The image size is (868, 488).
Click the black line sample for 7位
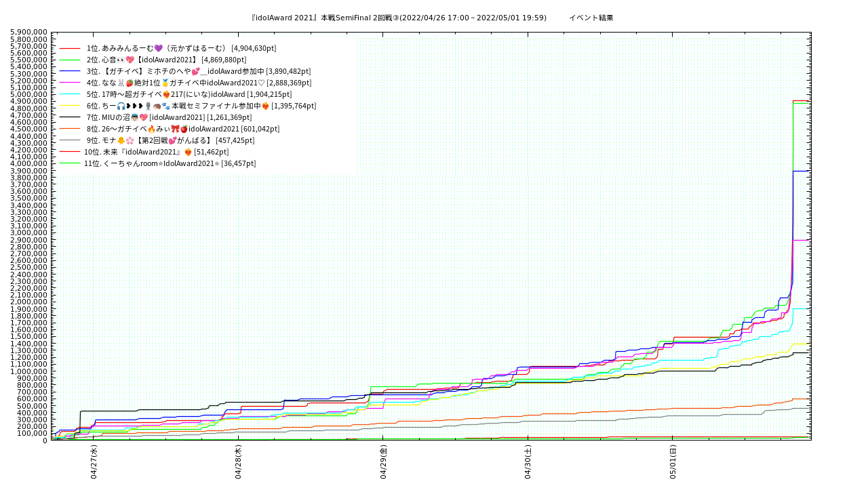[x=69, y=117]
